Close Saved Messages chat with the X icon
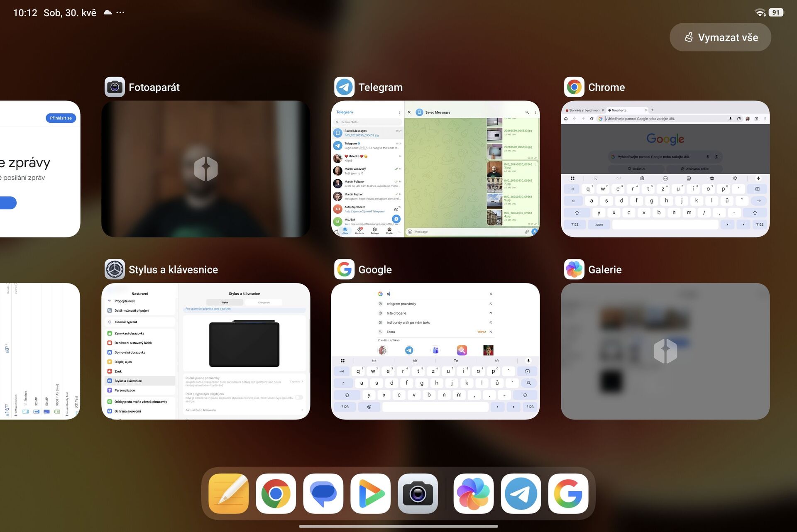Viewport: 797px width, 532px height. (409, 112)
